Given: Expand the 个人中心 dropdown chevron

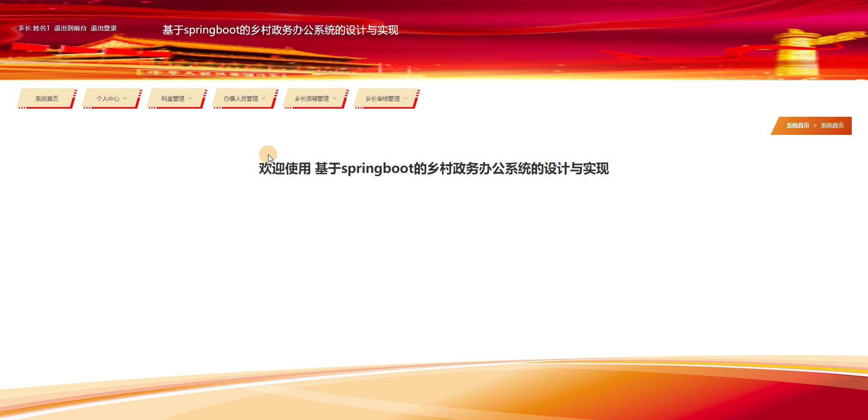Looking at the screenshot, I should pyautogui.click(x=125, y=98).
